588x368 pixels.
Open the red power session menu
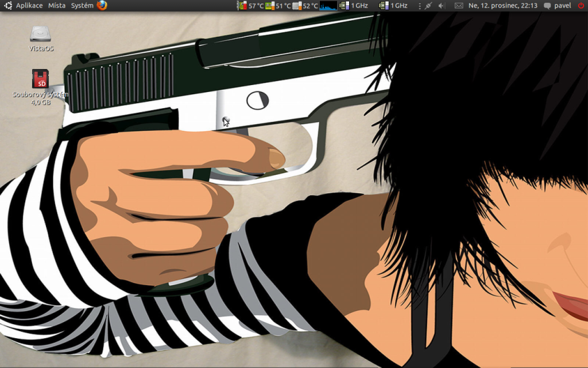581,5
